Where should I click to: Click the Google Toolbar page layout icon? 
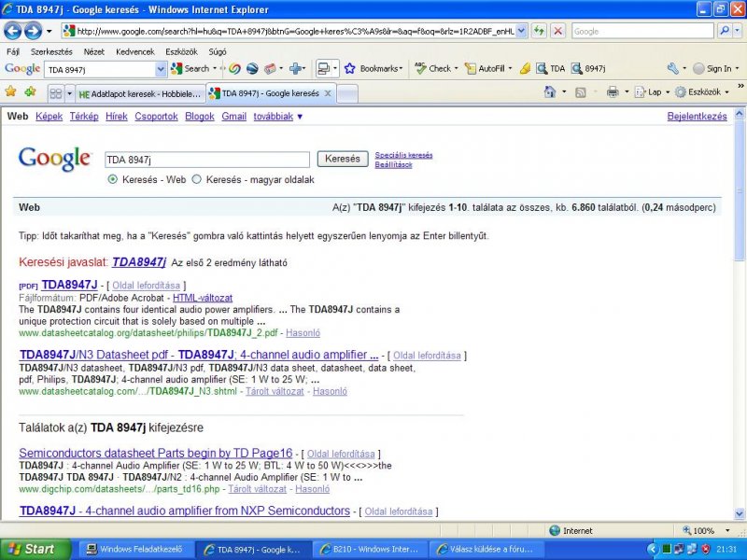click(x=323, y=69)
